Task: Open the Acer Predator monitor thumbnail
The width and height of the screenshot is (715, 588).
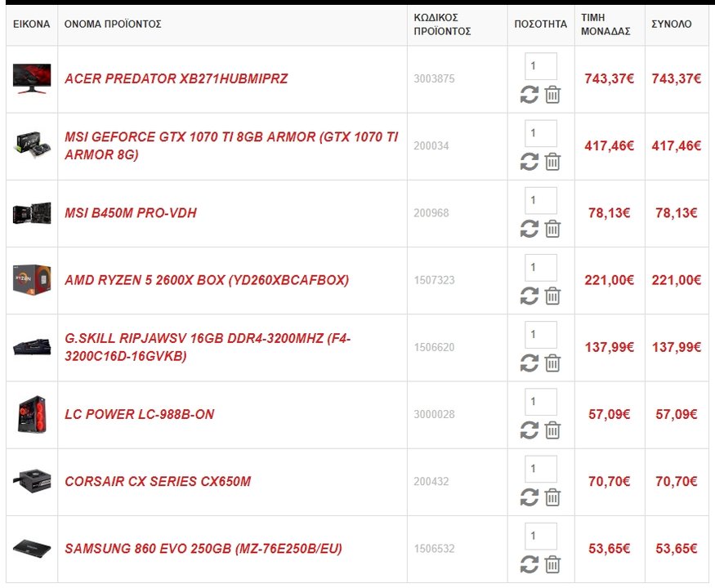Action: (32, 79)
